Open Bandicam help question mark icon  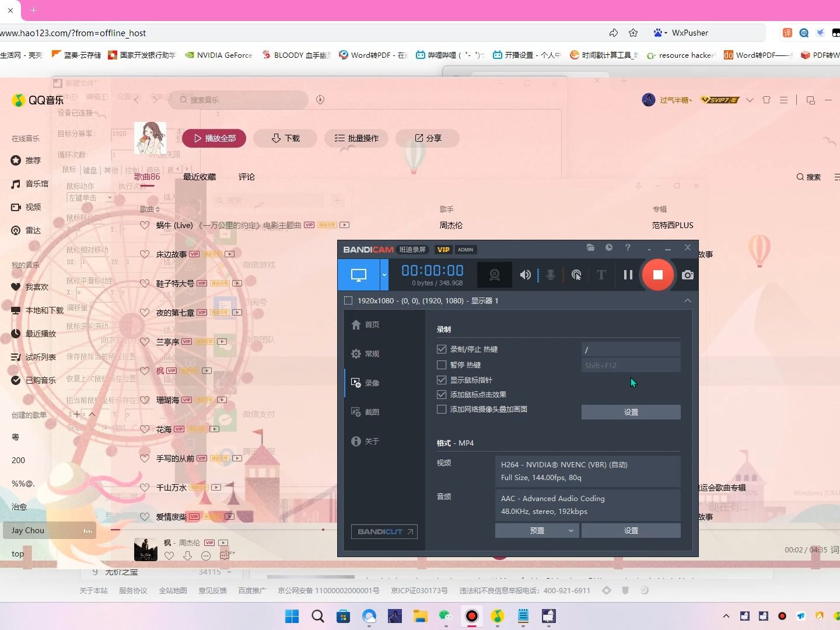point(628,248)
